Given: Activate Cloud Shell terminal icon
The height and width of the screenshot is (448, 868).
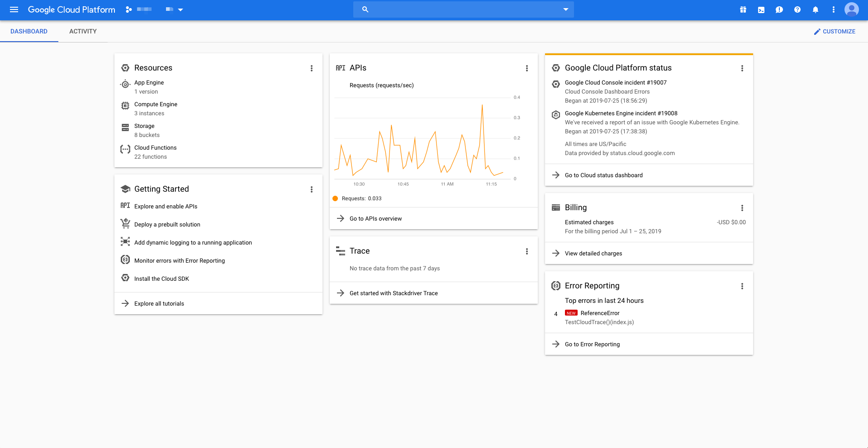Looking at the screenshot, I should [x=761, y=9].
